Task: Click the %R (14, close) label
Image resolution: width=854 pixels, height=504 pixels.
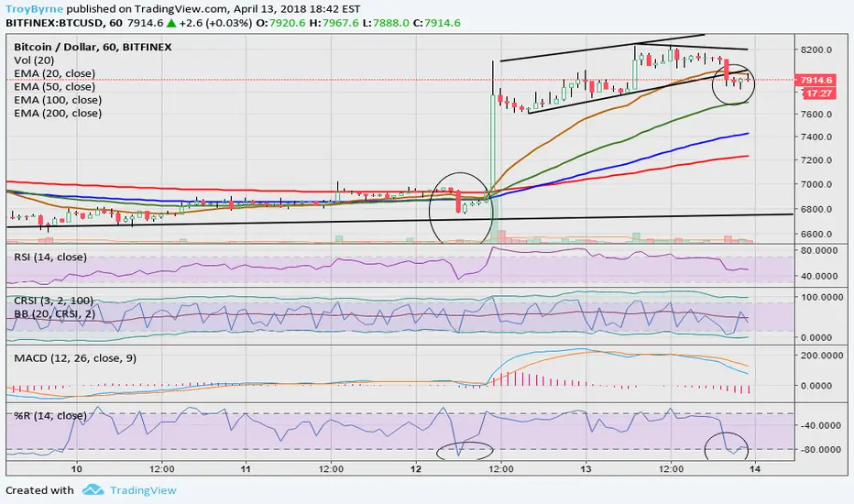Action: click(x=50, y=416)
